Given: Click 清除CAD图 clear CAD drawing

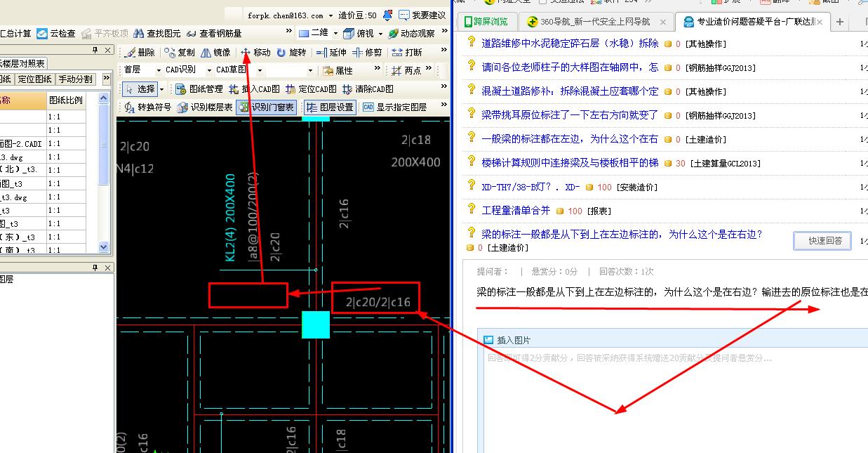Looking at the screenshot, I should click(368, 89).
